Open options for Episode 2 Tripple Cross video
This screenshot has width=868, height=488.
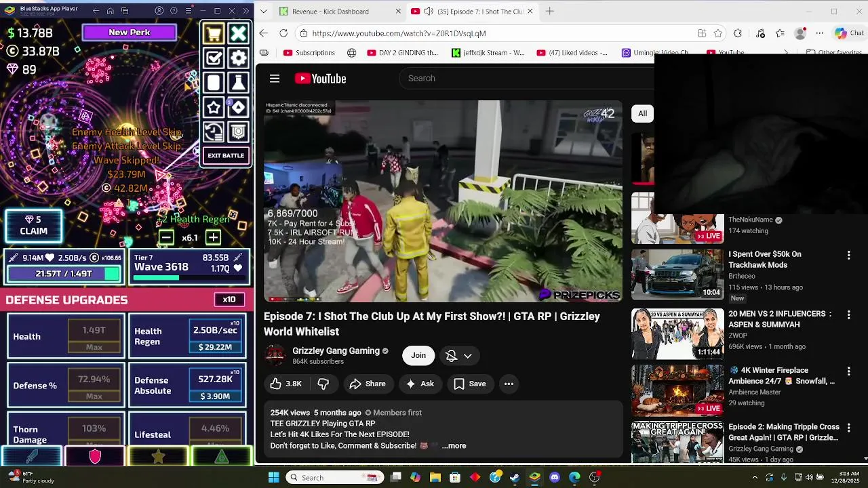848,428
